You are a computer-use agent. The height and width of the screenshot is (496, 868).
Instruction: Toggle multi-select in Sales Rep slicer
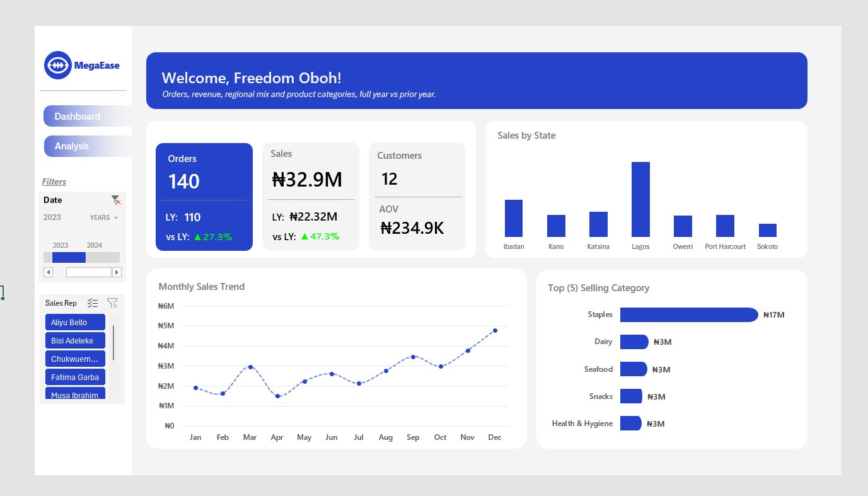pyautogui.click(x=93, y=303)
